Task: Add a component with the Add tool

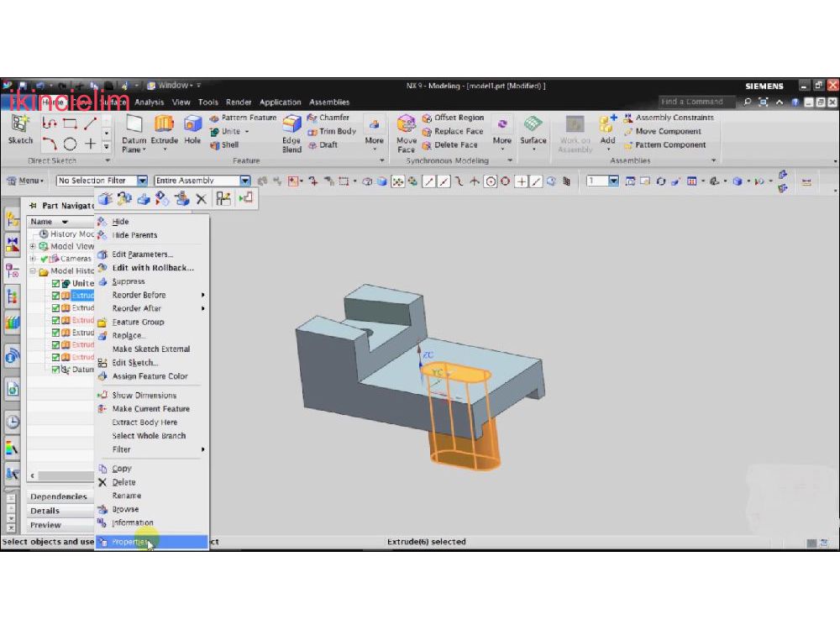Action: click(607, 130)
